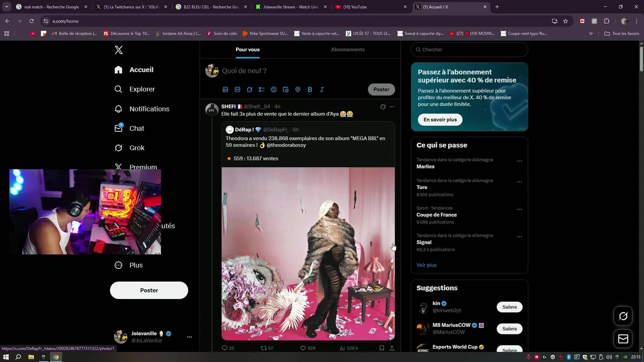Share the SHEFI post

(x=392, y=348)
